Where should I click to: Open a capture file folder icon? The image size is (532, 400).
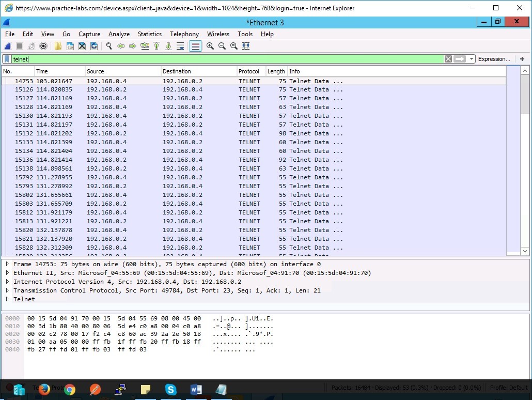click(58, 46)
